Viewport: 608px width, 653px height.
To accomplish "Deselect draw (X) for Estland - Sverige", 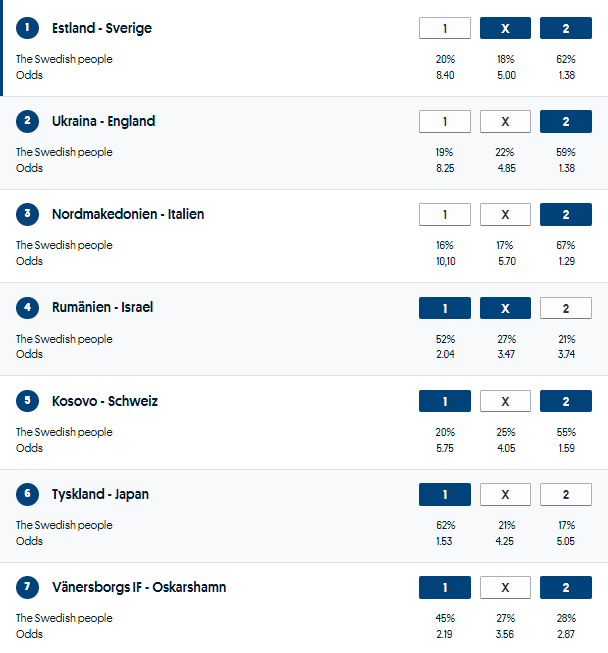I will click(505, 28).
